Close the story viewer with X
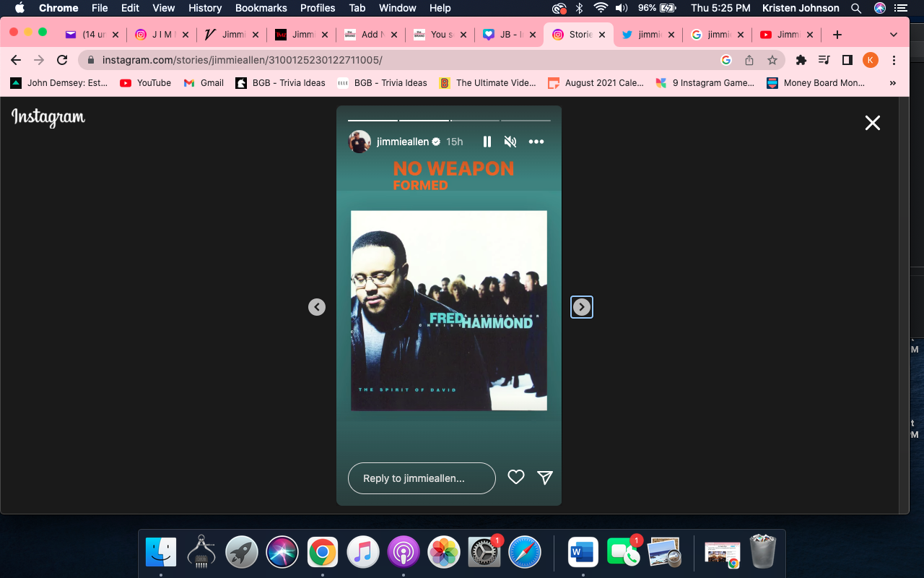Viewport: 924px width, 578px height. click(x=873, y=123)
